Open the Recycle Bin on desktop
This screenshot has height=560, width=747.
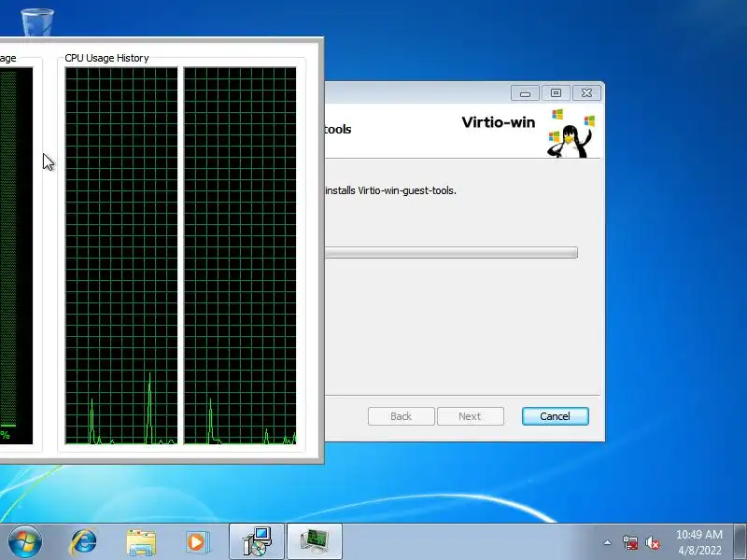click(x=36, y=21)
